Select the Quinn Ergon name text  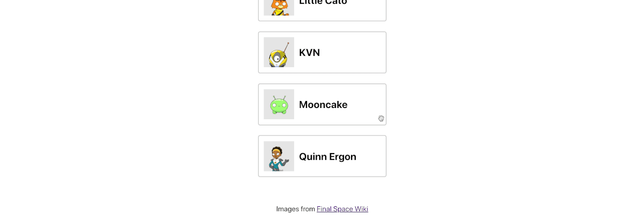[x=327, y=157]
